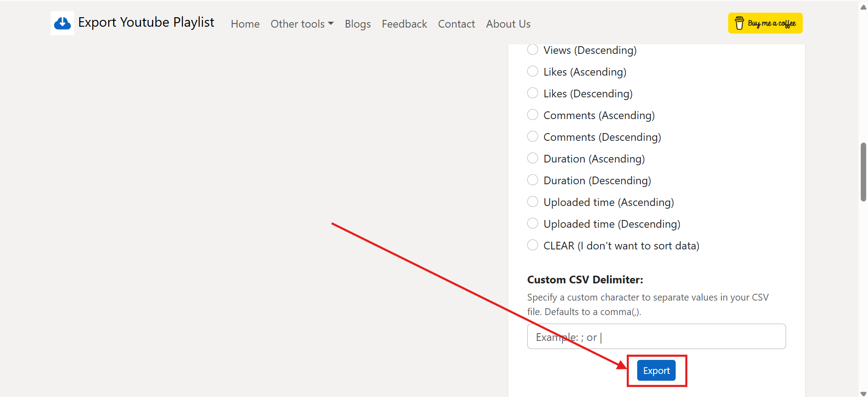Expand the Other tools dropdown menu
This screenshot has width=868, height=397.
point(302,24)
